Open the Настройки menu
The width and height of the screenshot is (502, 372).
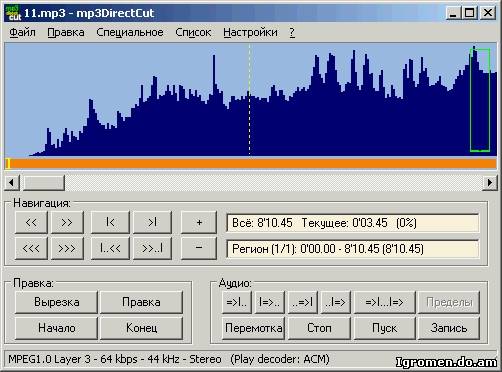[x=250, y=32]
